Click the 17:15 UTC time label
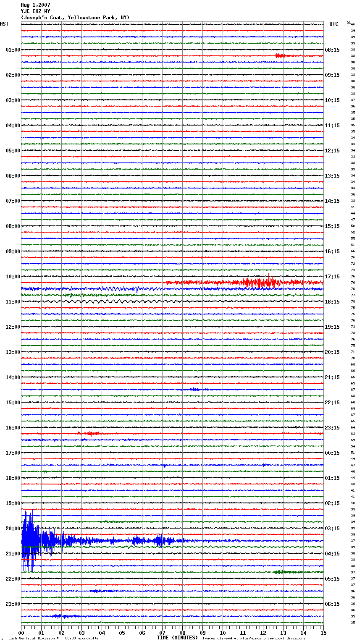 332,277
